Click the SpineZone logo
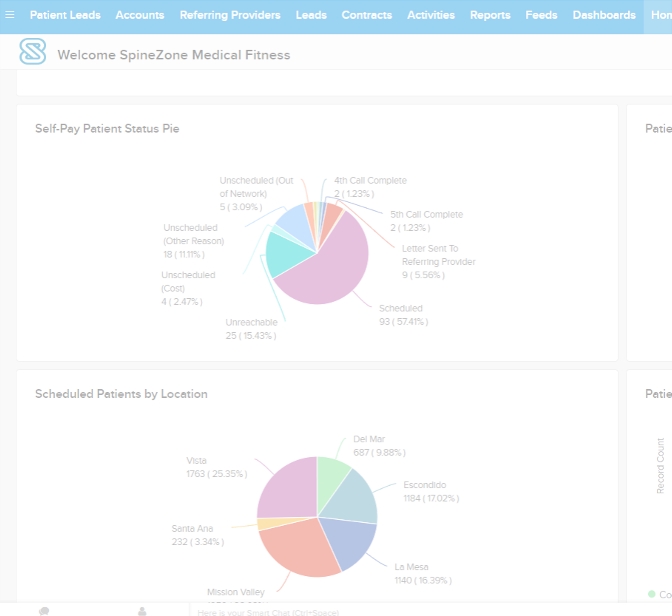 click(33, 52)
